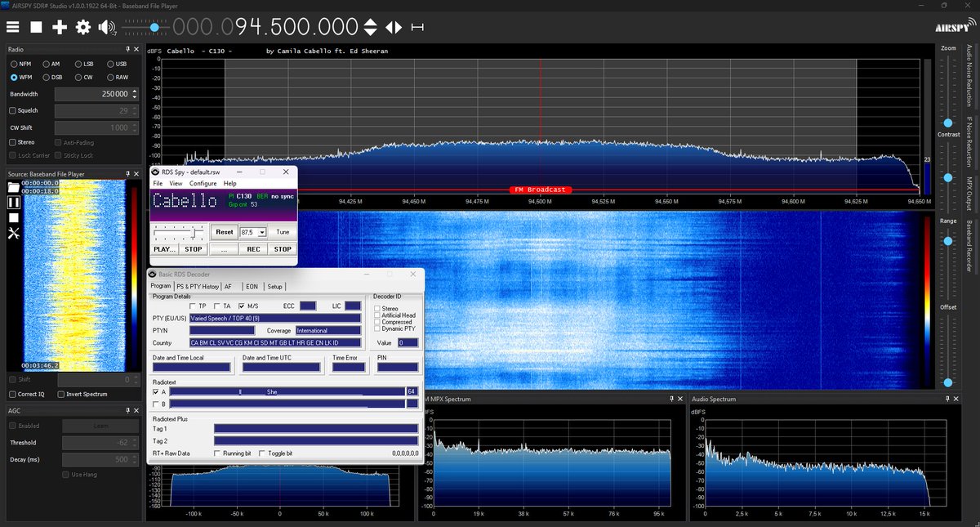Pin the FM MPX Spectrum panel

click(x=671, y=399)
